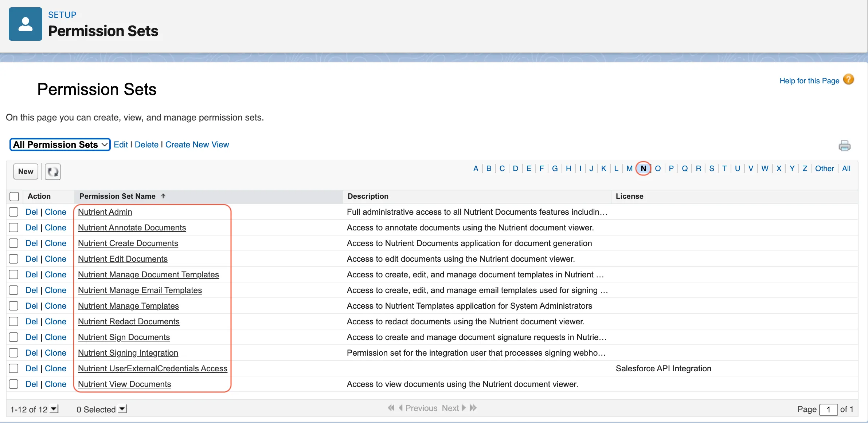The image size is (868, 423).
Task: Check Nutrient Manage Email Templates row checkbox
Action: (x=13, y=290)
